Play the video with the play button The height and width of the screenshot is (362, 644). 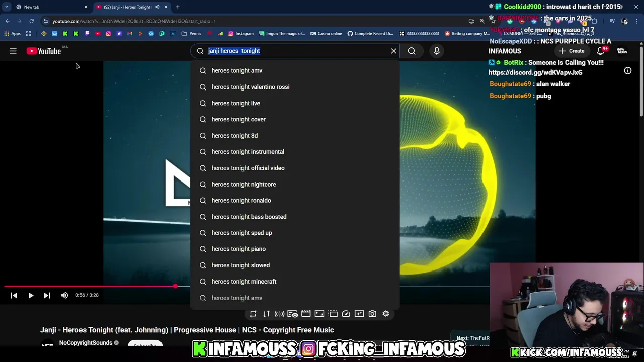point(31,295)
